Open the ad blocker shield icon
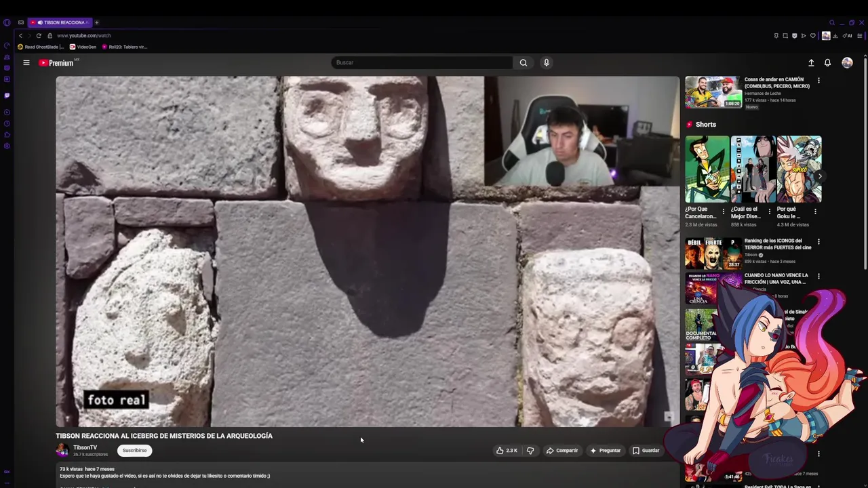This screenshot has height=488, width=868. (x=795, y=35)
